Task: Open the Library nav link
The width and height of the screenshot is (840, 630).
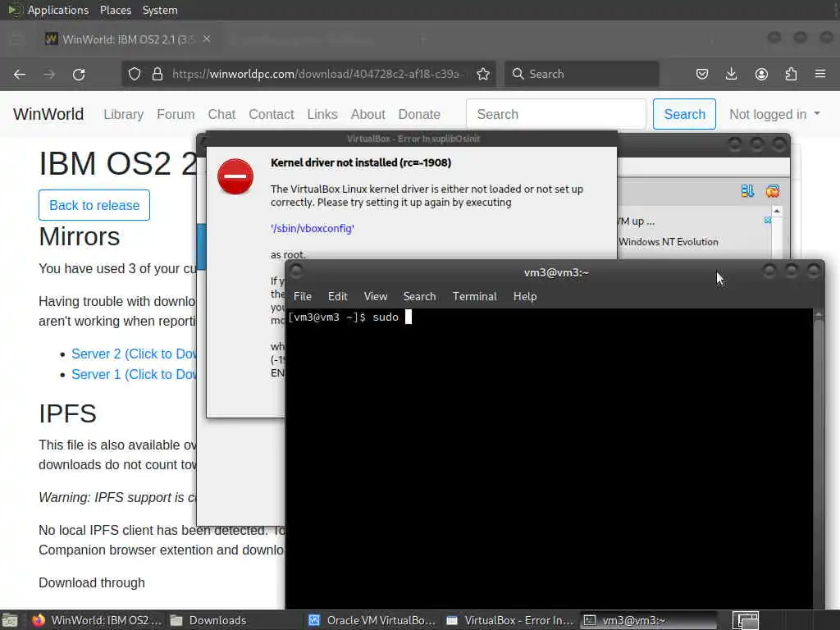Action: coord(123,114)
